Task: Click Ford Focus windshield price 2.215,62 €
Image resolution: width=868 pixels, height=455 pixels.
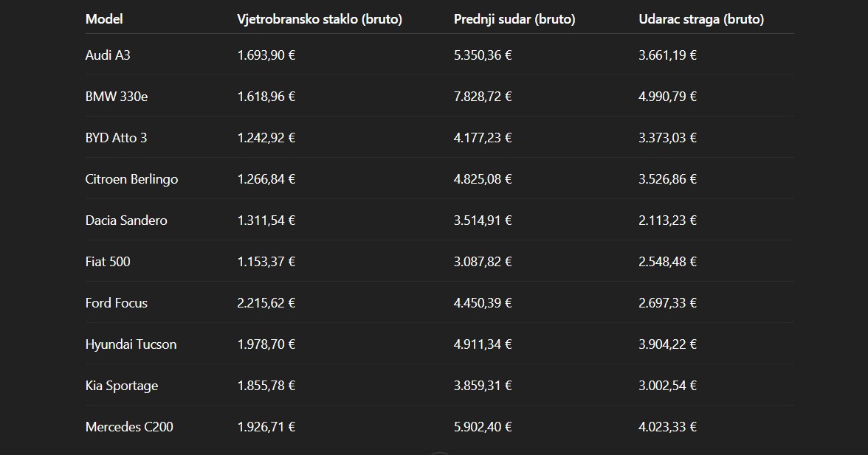Action: coord(266,302)
